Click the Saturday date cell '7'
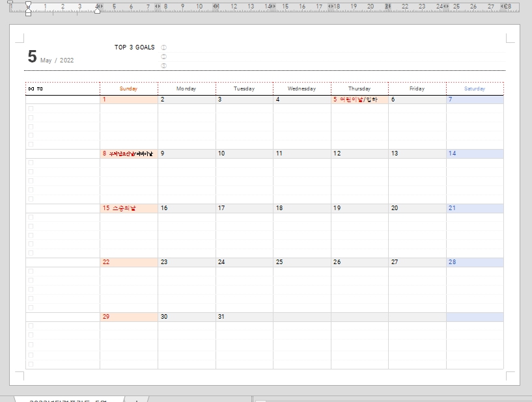Screen dimensions: 532x402 click(475, 100)
